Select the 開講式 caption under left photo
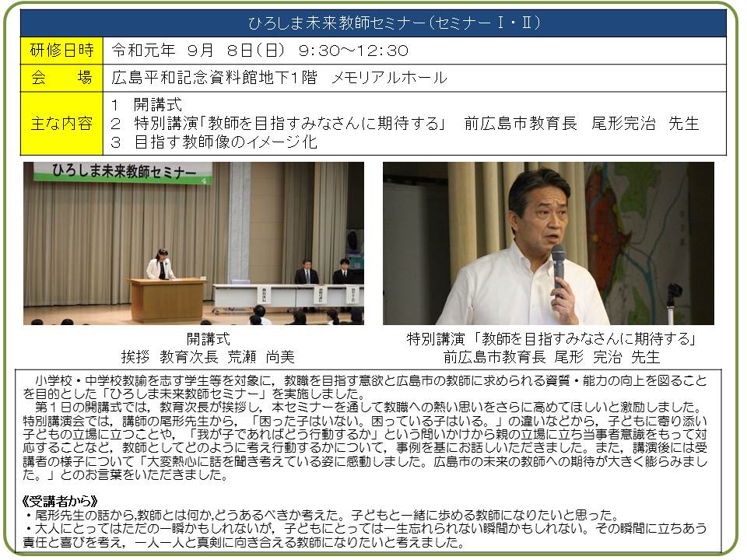 point(208,339)
